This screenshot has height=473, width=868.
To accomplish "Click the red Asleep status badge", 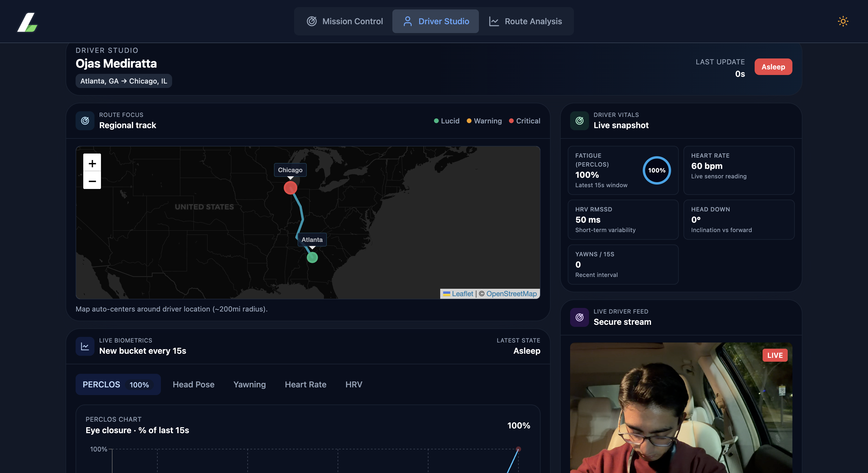I will [773, 67].
